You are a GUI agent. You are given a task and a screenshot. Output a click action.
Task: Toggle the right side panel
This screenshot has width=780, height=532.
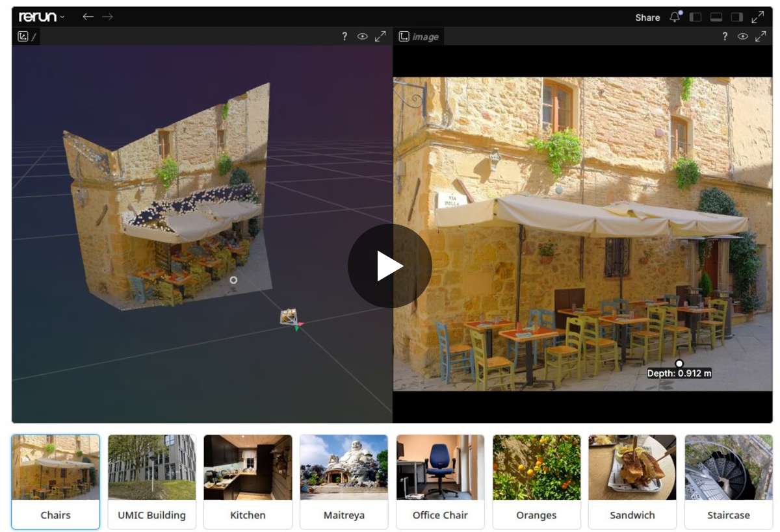pyautogui.click(x=737, y=18)
